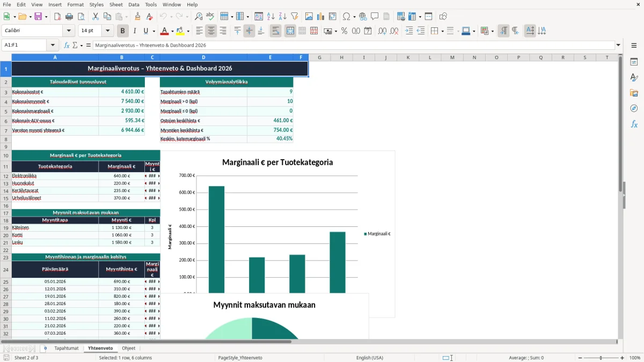The width and height of the screenshot is (644, 362).
Task: Toggle Align Right
Action: pos(223,31)
